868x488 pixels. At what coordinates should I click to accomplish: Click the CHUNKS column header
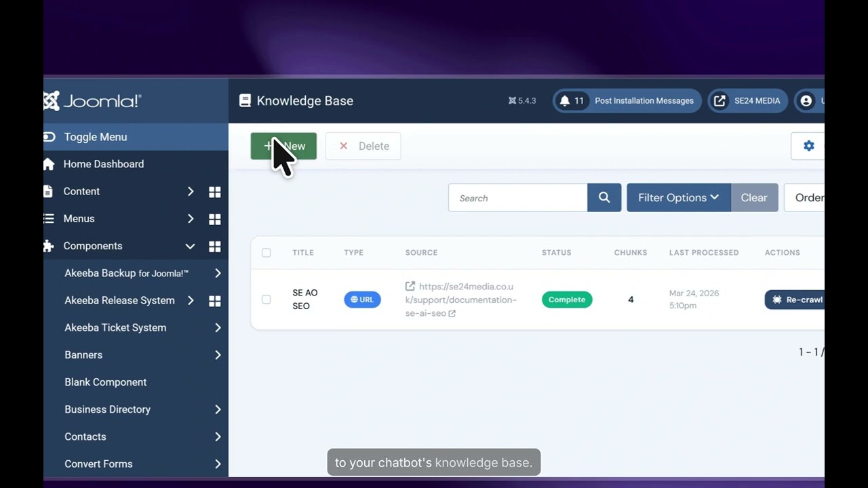point(631,252)
